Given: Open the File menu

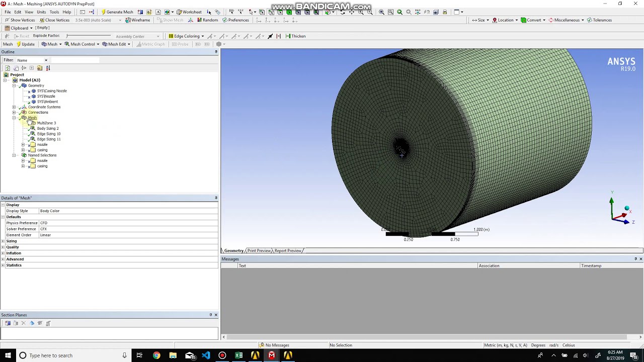Looking at the screenshot, I should pos(8,12).
